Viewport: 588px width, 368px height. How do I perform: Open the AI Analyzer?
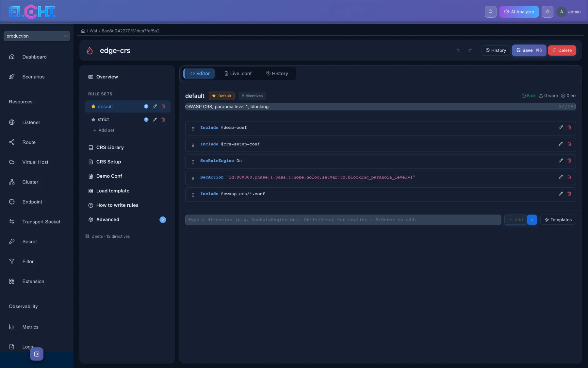(x=519, y=12)
